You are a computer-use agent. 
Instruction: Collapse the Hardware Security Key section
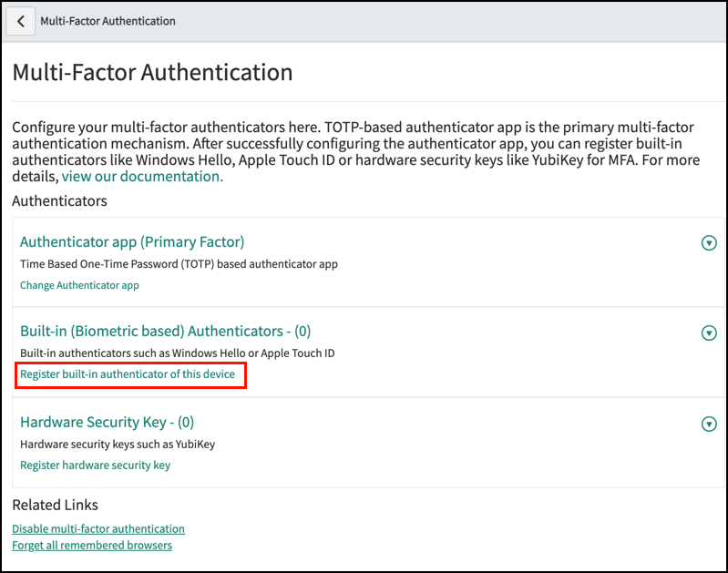coord(709,424)
